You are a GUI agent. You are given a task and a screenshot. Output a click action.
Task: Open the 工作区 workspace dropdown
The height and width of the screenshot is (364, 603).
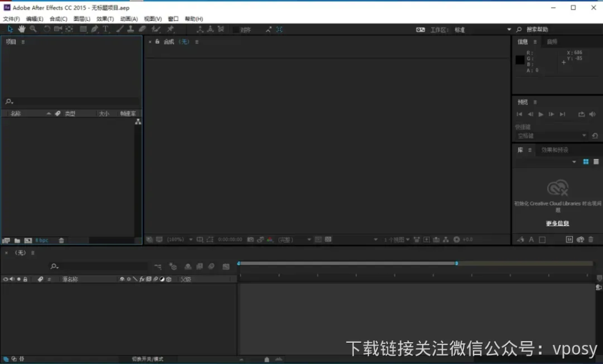point(483,29)
